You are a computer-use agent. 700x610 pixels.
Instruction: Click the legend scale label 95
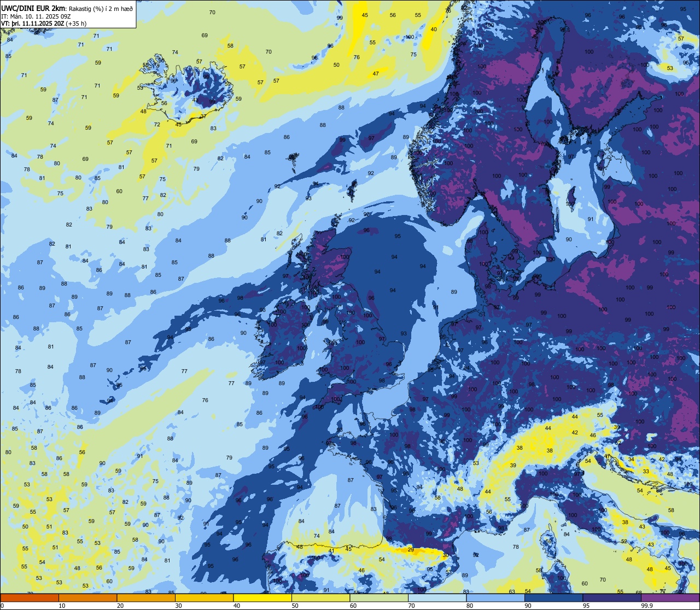pyautogui.click(x=586, y=606)
